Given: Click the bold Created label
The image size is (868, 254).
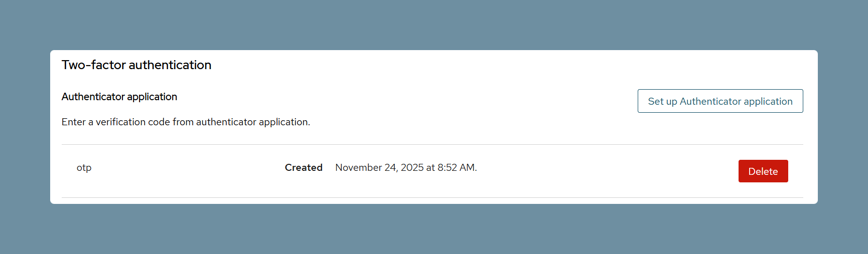Looking at the screenshot, I should pos(304,168).
